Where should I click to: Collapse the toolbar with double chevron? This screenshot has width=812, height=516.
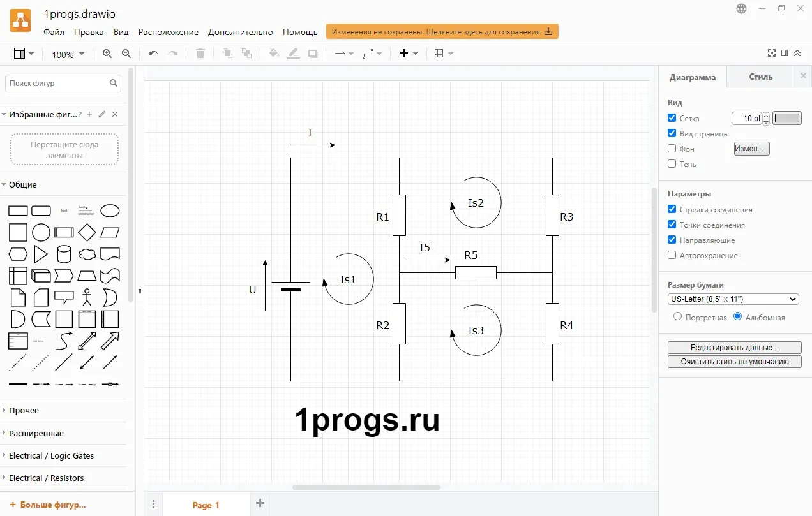[797, 54]
